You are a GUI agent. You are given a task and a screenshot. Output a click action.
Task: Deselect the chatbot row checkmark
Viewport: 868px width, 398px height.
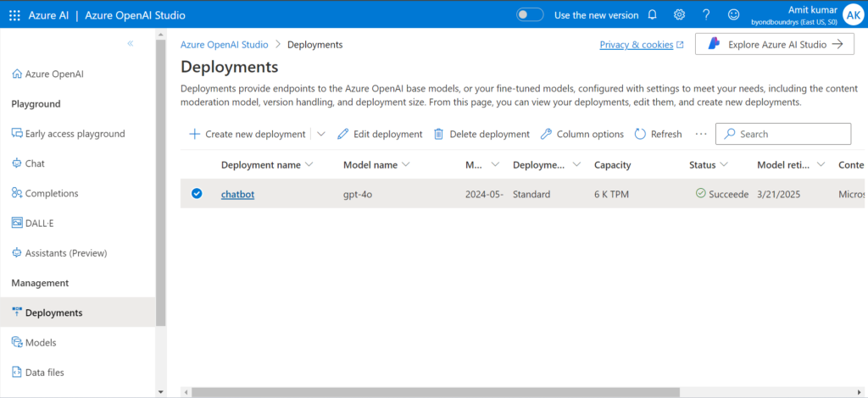point(197,193)
